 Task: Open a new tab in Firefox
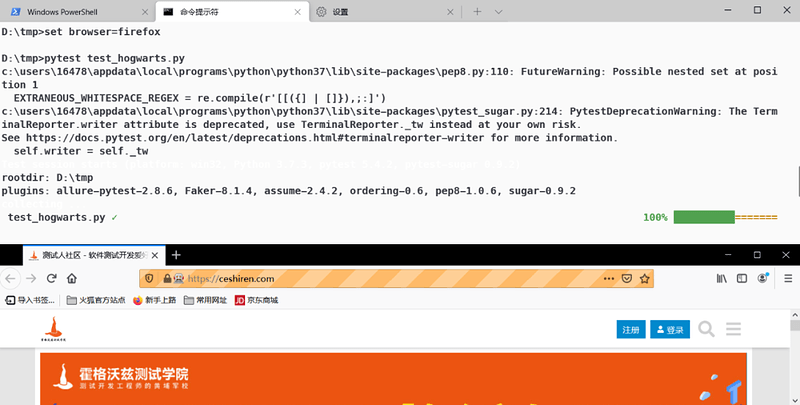(176, 255)
